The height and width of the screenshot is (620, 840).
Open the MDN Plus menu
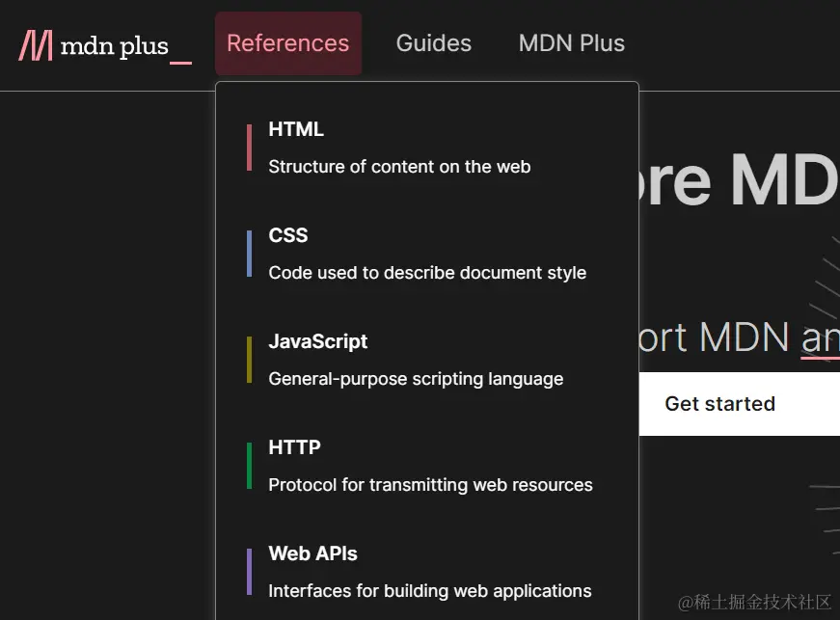click(572, 43)
